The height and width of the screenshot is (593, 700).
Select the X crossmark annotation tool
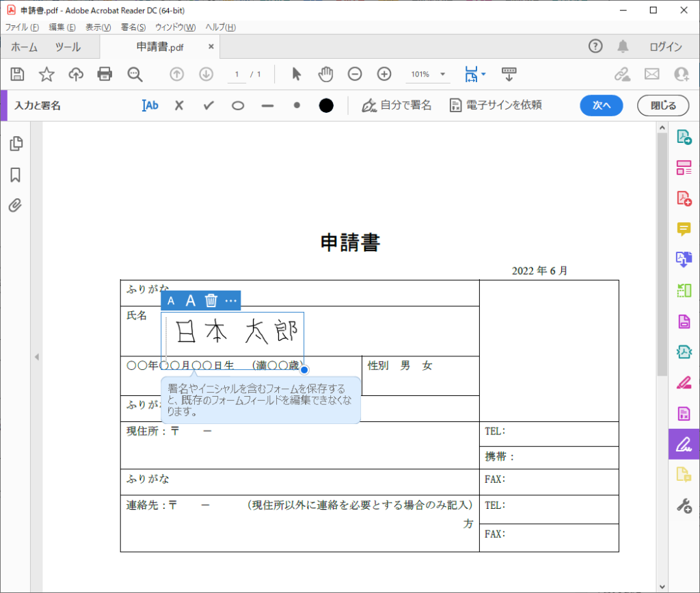(x=180, y=105)
